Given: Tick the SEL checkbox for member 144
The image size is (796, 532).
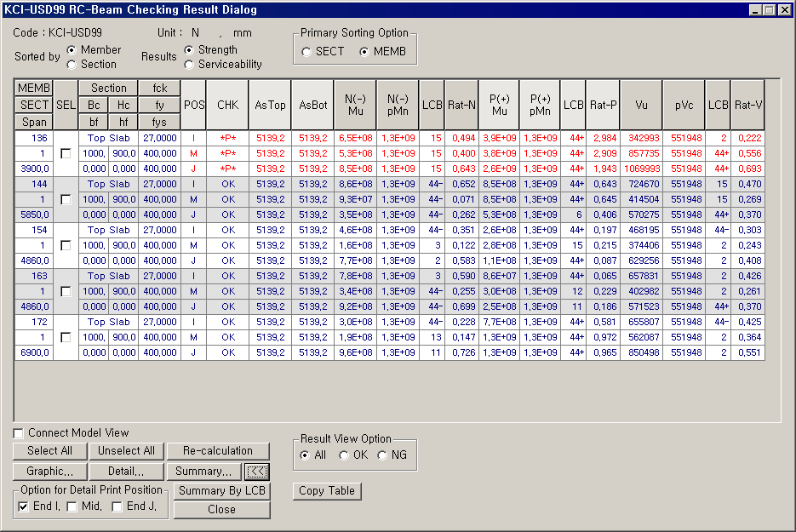Looking at the screenshot, I should 66,199.
